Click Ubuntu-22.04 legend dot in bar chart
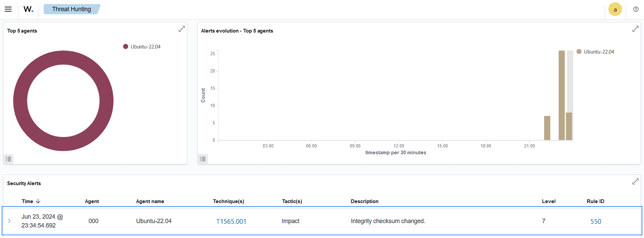 click(579, 52)
